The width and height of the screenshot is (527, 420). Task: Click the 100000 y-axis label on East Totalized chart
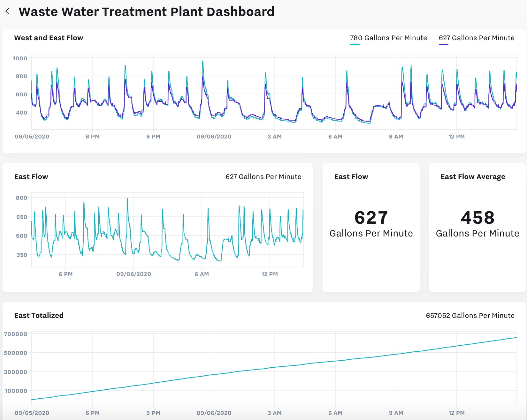point(16,391)
